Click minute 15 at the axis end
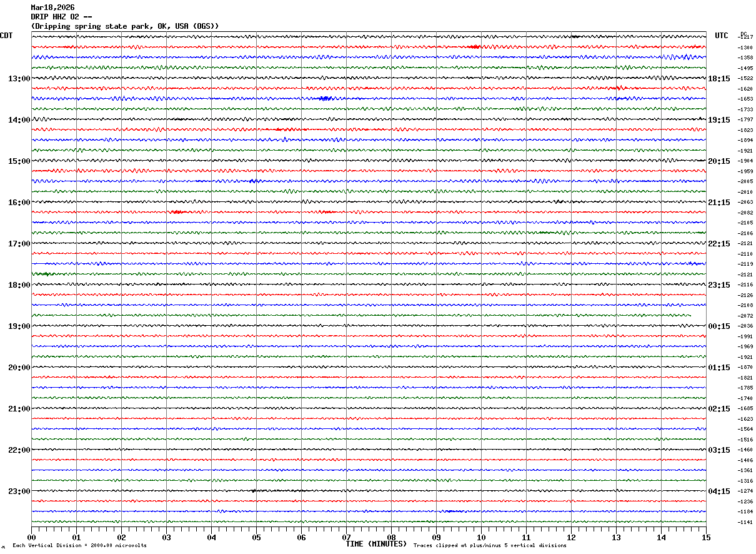 click(705, 537)
